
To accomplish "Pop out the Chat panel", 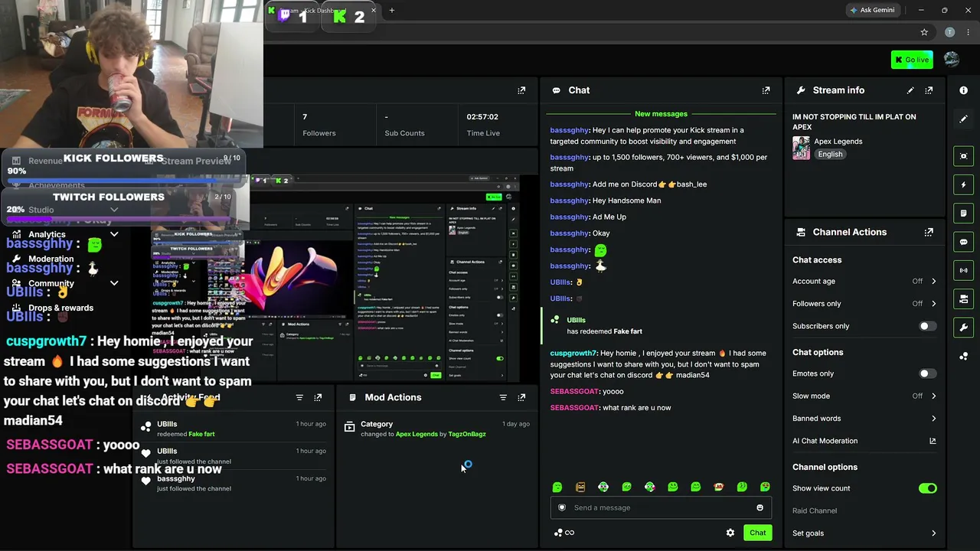I will click(x=766, y=90).
